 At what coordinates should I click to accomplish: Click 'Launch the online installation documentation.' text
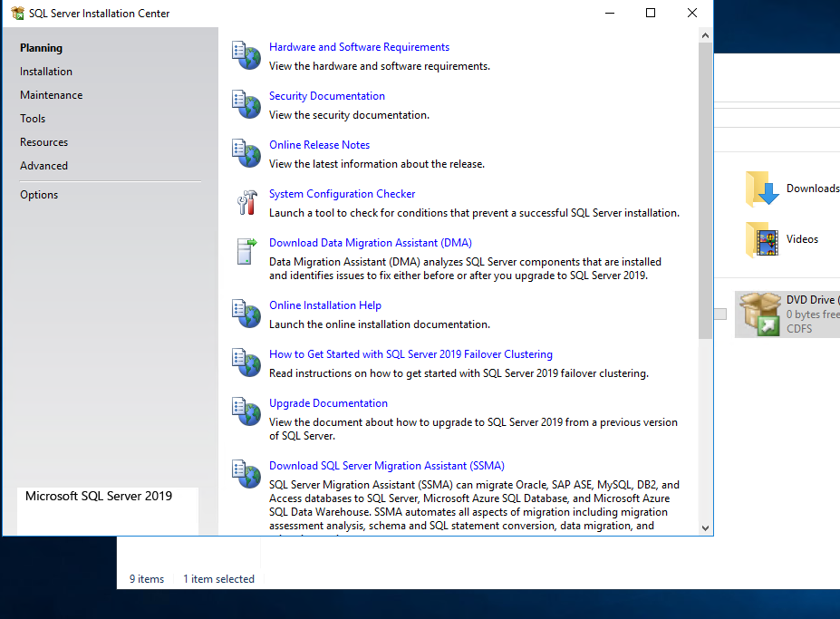pos(380,324)
